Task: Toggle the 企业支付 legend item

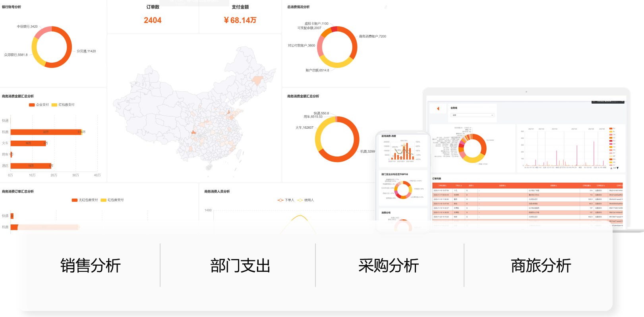Action: (39, 105)
